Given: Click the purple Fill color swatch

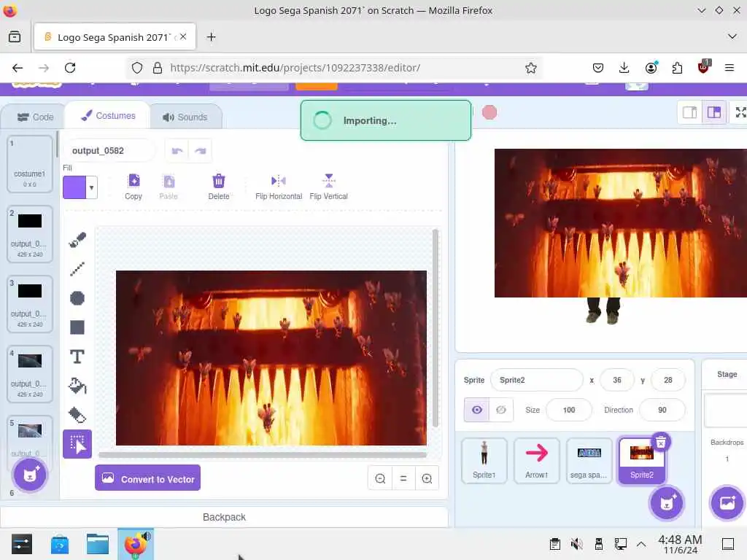Looking at the screenshot, I should (75, 187).
